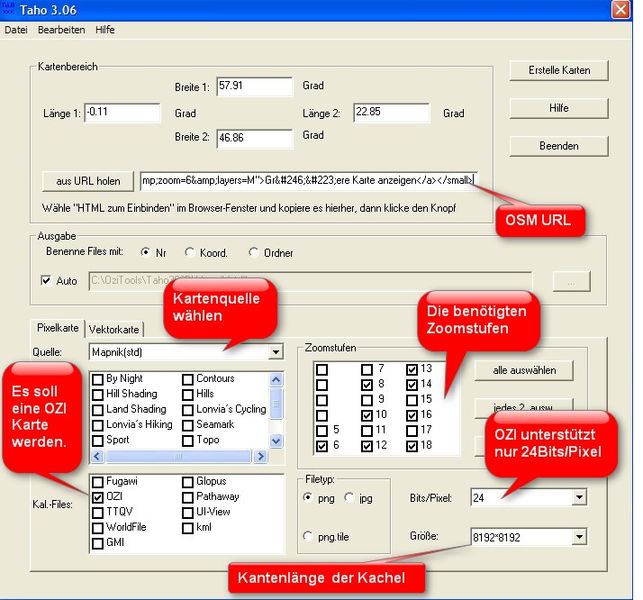Open the Hilfe menu
643x600 pixels.
(x=105, y=30)
